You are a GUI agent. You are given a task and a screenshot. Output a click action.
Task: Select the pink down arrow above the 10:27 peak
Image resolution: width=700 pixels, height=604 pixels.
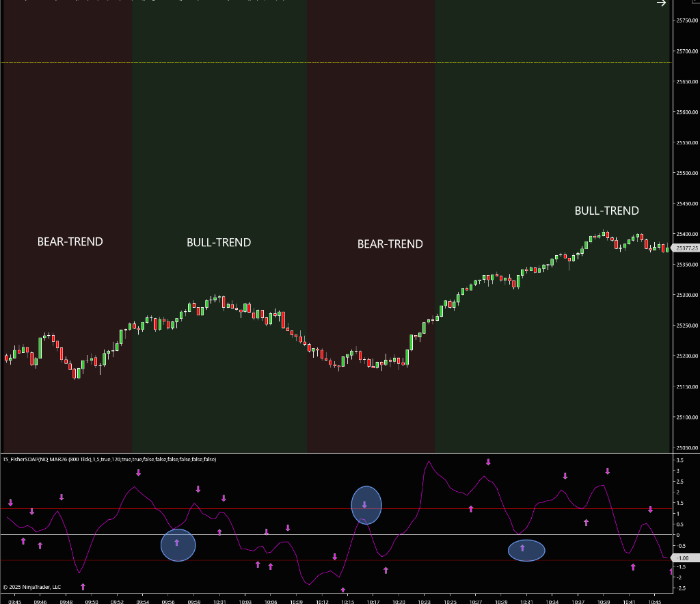coord(488,462)
